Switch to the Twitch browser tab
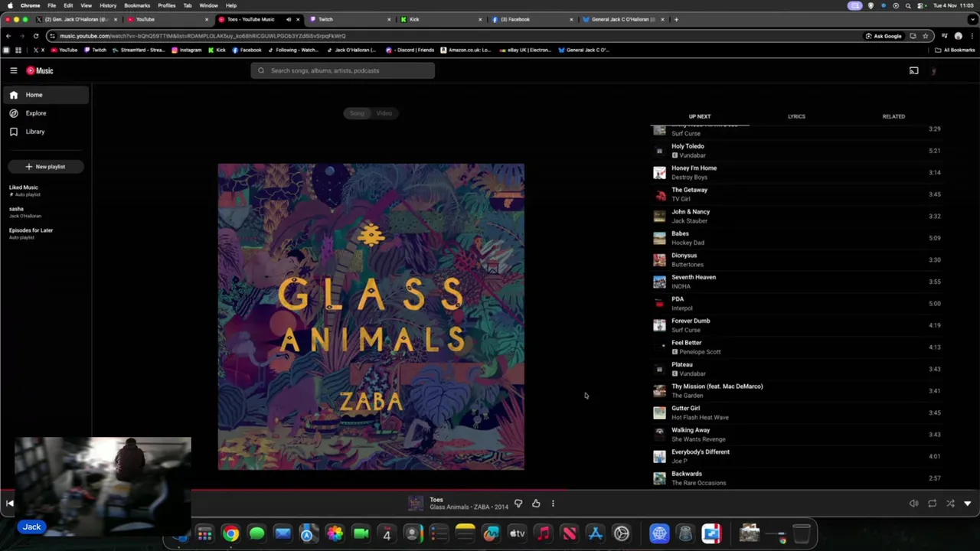 [348, 19]
